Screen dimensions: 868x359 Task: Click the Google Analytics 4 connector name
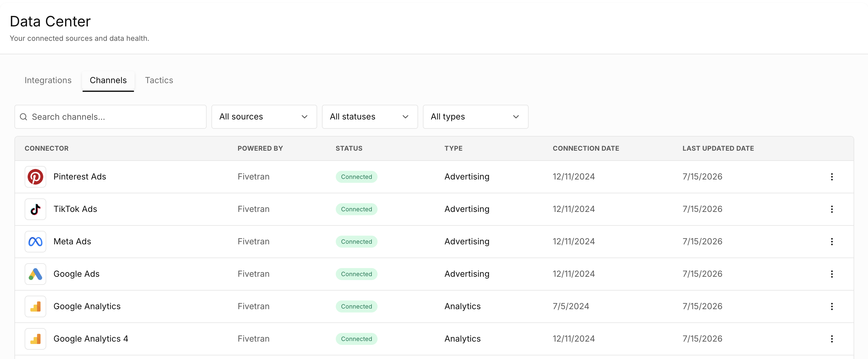[91, 339]
